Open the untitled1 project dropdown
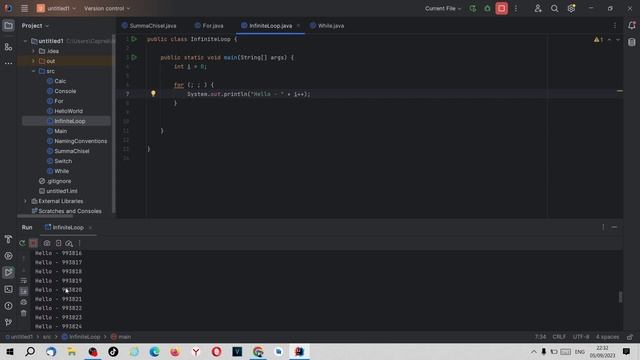Viewport: 640px width, 360px height. [x=56, y=8]
